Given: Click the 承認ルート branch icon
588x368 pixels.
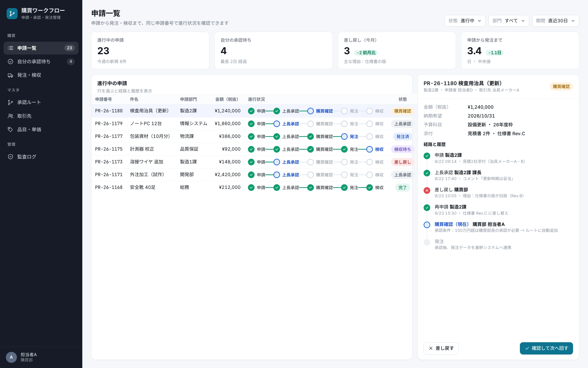Looking at the screenshot, I should [x=10, y=103].
